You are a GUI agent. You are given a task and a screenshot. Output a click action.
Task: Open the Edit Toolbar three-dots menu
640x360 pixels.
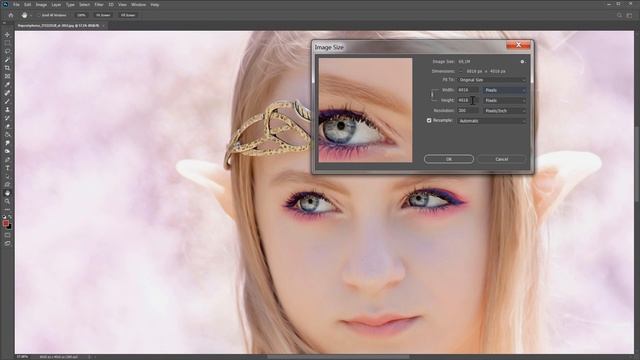tap(7, 209)
